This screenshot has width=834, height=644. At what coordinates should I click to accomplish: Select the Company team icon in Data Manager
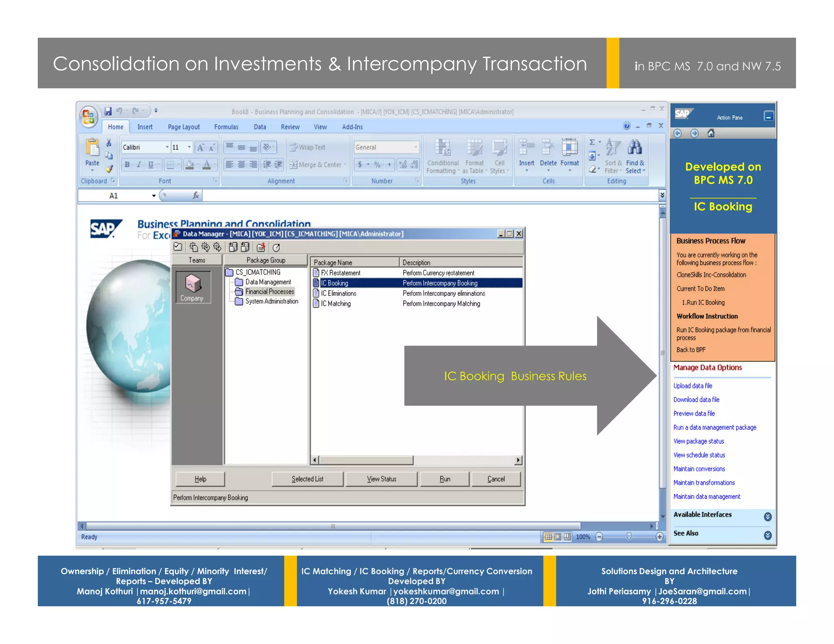coord(193,287)
